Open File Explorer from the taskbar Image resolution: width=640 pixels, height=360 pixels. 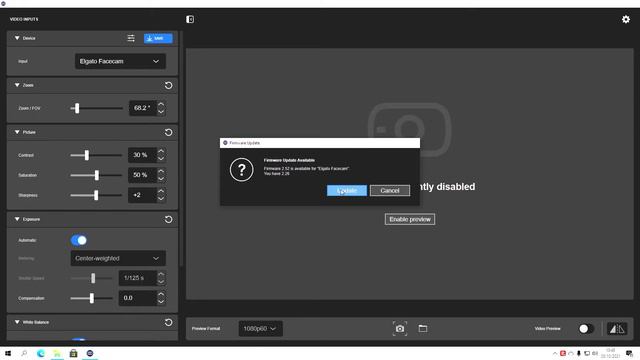click(x=57, y=353)
